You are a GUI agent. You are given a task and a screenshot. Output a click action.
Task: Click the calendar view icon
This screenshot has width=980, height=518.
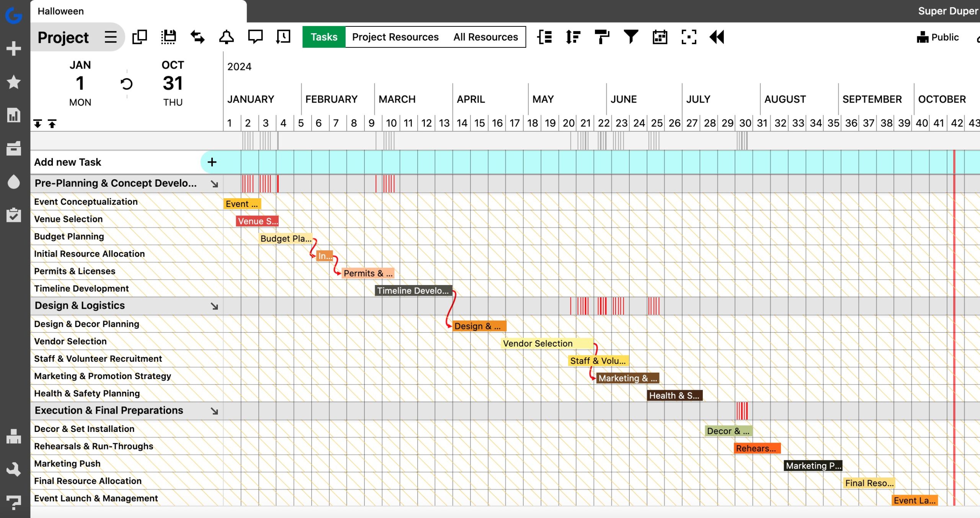(660, 37)
